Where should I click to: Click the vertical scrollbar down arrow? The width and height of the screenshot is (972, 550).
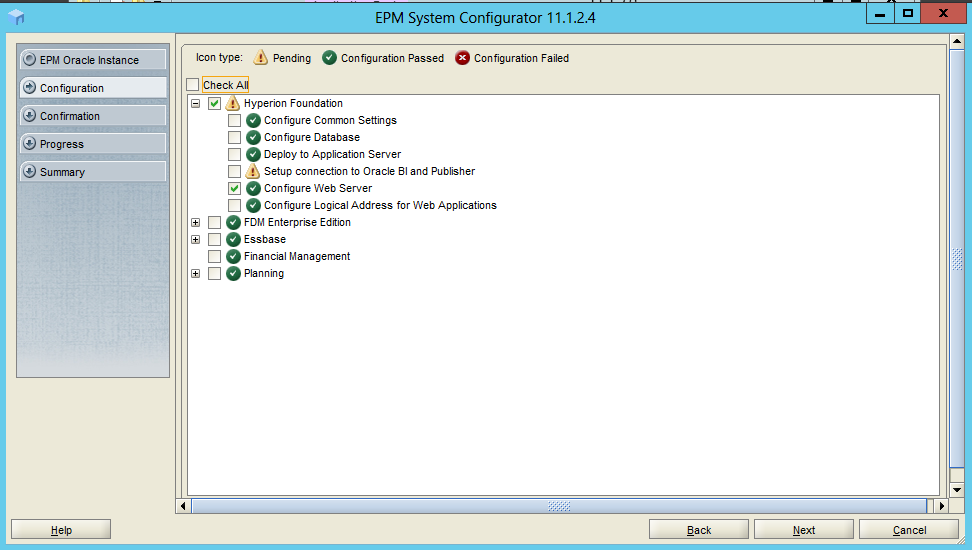pyautogui.click(x=957, y=489)
